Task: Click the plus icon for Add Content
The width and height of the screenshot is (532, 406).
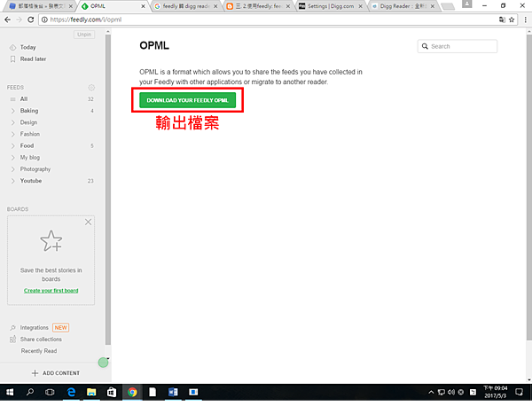Action: point(35,373)
